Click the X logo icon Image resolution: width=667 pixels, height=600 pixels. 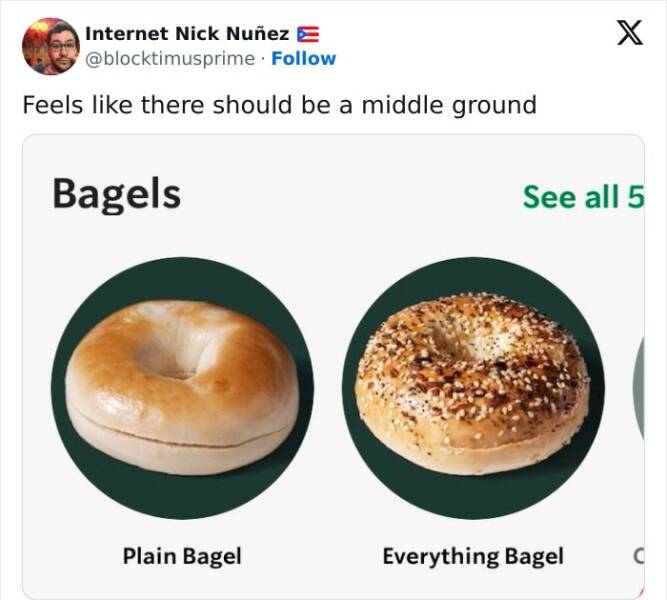630,32
